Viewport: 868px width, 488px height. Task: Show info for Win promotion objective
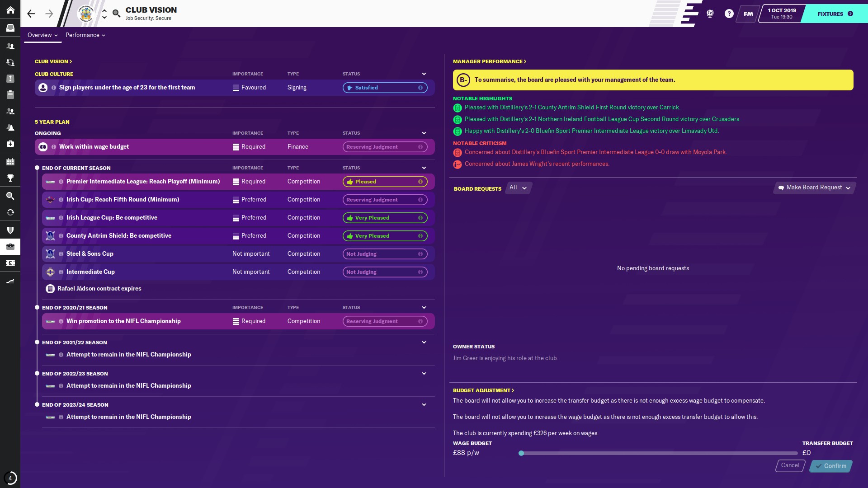pyautogui.click(x=61, y=321)
